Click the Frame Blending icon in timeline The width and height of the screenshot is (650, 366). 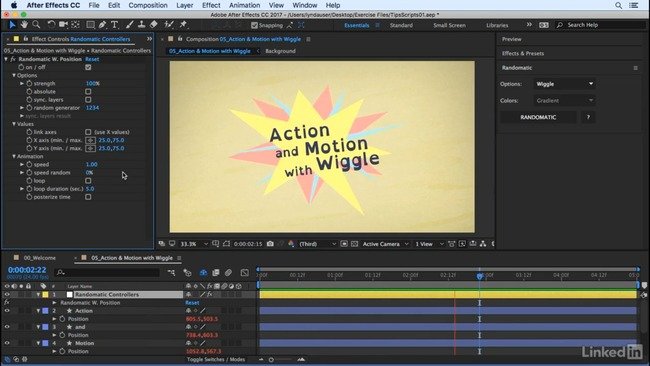tap(216, 272)
